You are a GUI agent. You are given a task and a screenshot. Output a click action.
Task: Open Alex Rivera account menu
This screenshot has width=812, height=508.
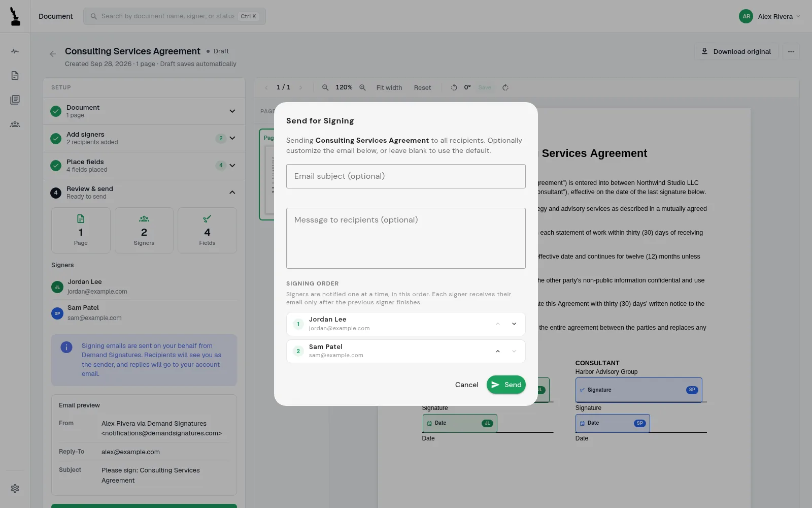point(769,16)
